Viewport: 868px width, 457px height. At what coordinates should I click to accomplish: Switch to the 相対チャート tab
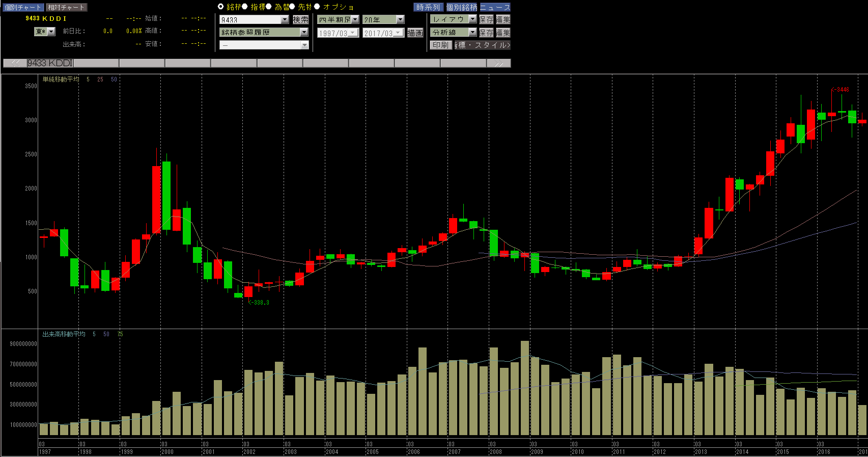click(66, 7)
